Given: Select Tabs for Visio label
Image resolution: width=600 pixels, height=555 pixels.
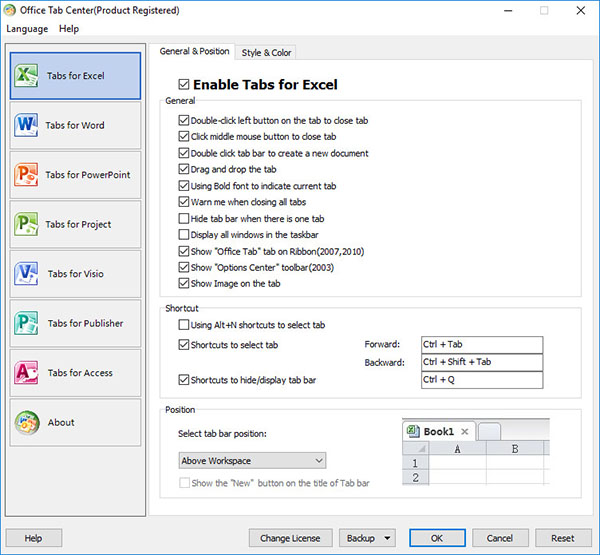Looking at the screenshot, I should (x=76, y=274).
